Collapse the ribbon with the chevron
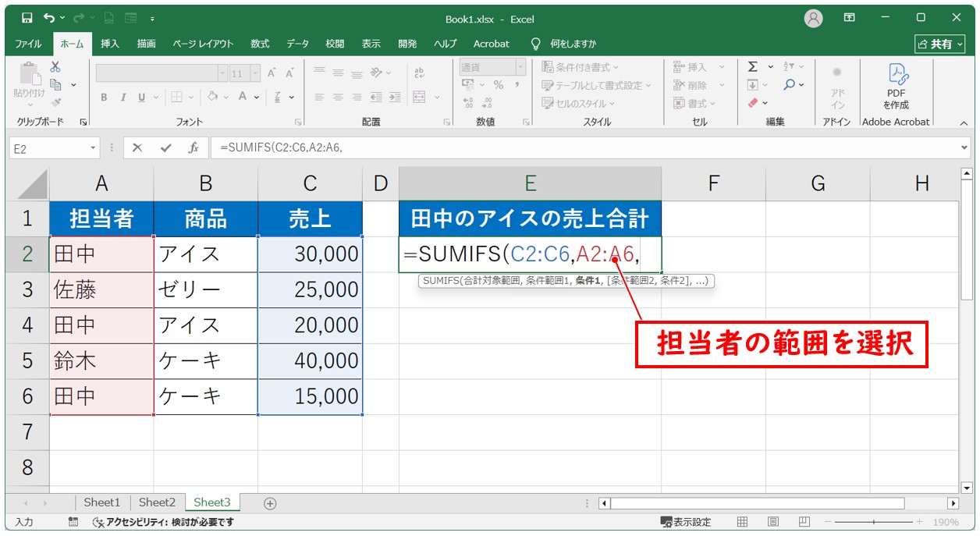 pos(964,122)
